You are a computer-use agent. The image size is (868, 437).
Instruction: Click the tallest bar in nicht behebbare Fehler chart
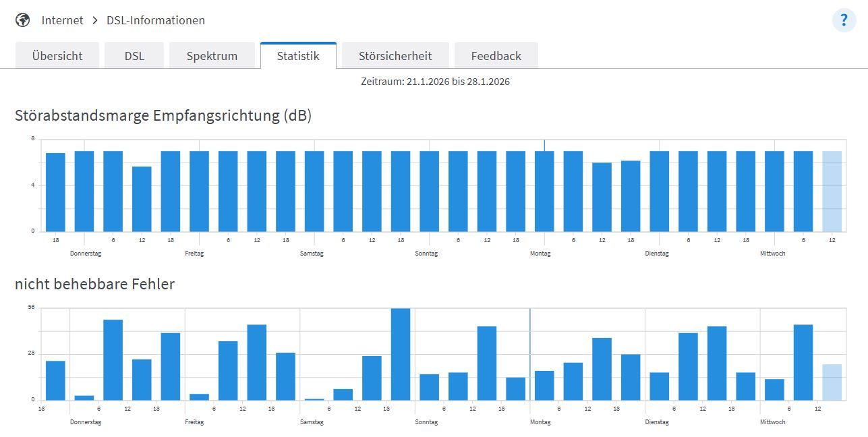tap(401, 354)
